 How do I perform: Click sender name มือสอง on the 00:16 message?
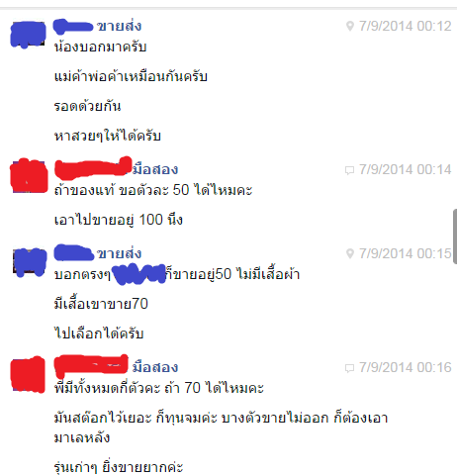click(155, 367)
